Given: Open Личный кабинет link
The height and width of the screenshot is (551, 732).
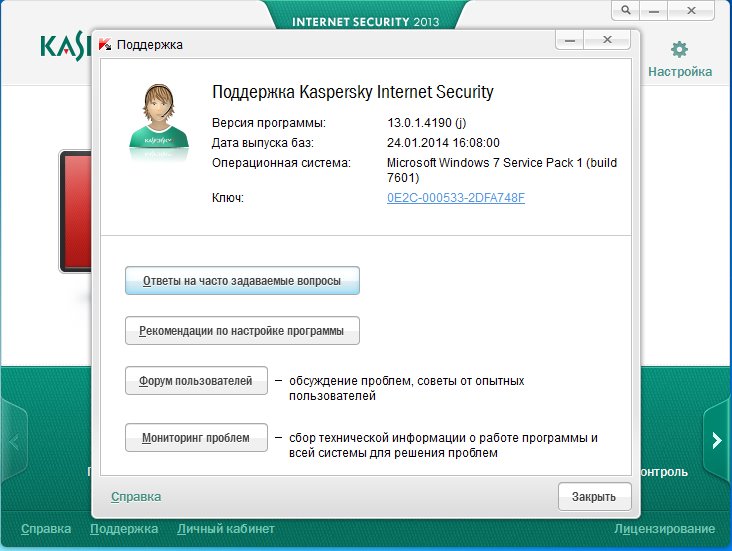Looking at the screenshot, I should tap(225, 529).
